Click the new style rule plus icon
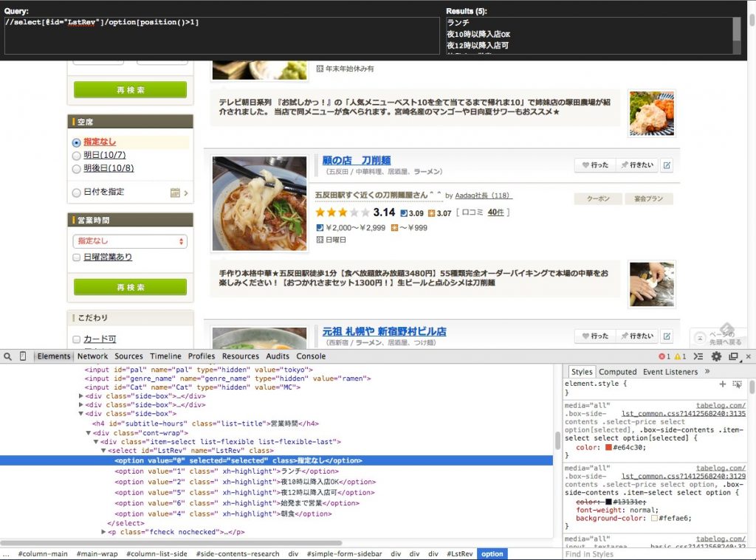Image resolution: width=756 pixels, height=560 pixels. pyautogui.click(x=722, y=384)
